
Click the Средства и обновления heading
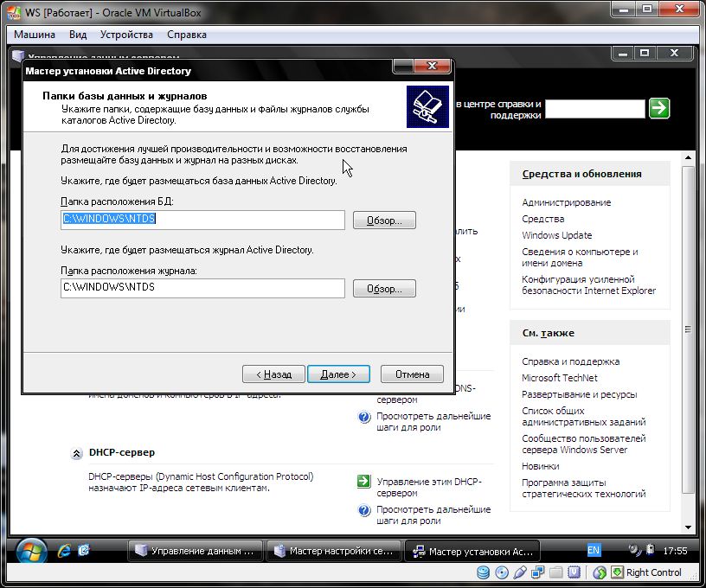click(x=581, y=174)
